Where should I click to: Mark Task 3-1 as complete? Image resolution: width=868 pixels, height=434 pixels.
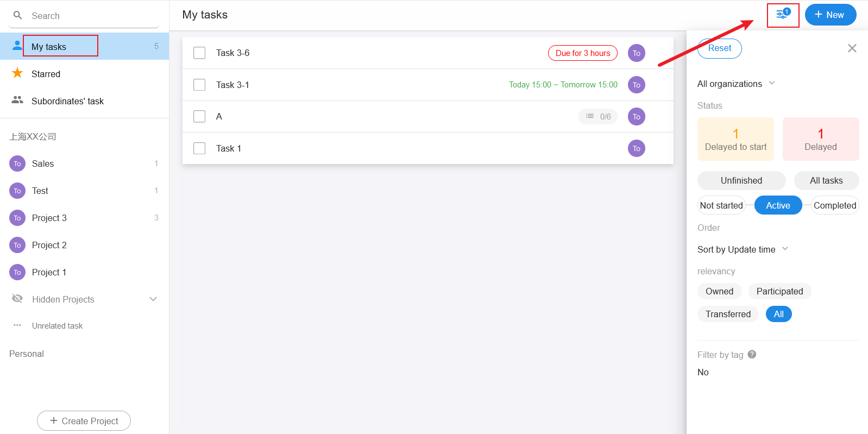pyautogui.click(x=199, y=85)
